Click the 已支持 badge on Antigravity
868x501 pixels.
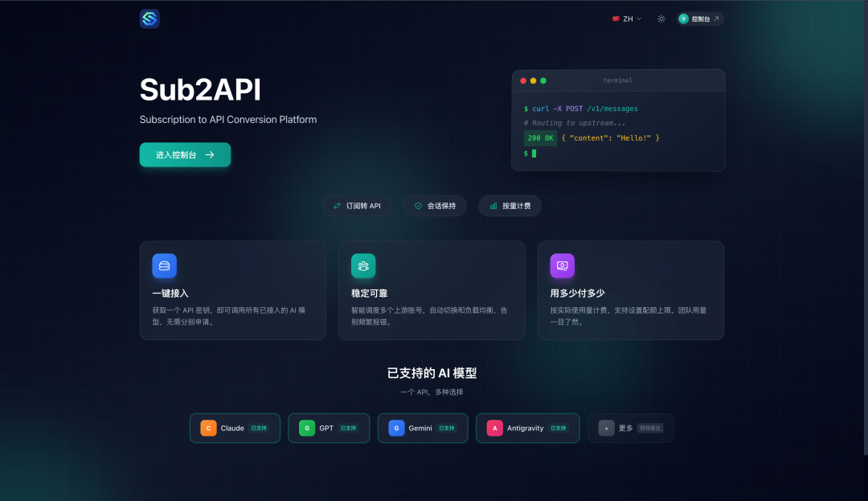[x=558, y=428]
